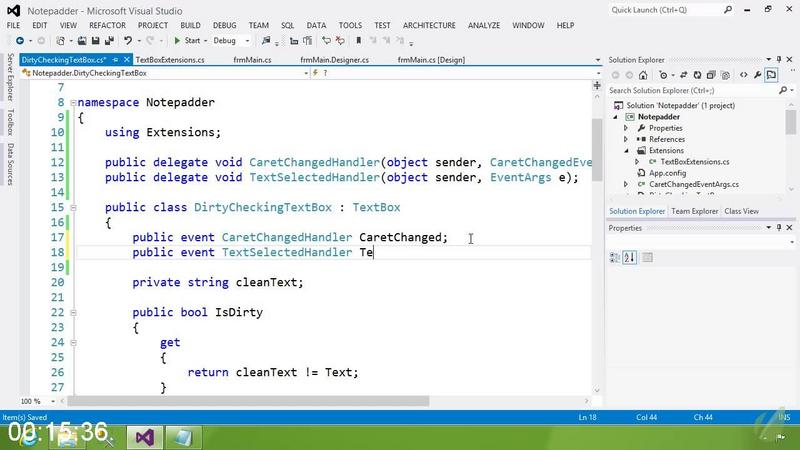
Task: Collapse the DirtyCheckingTextBox class outline
Action: point(73,208)
